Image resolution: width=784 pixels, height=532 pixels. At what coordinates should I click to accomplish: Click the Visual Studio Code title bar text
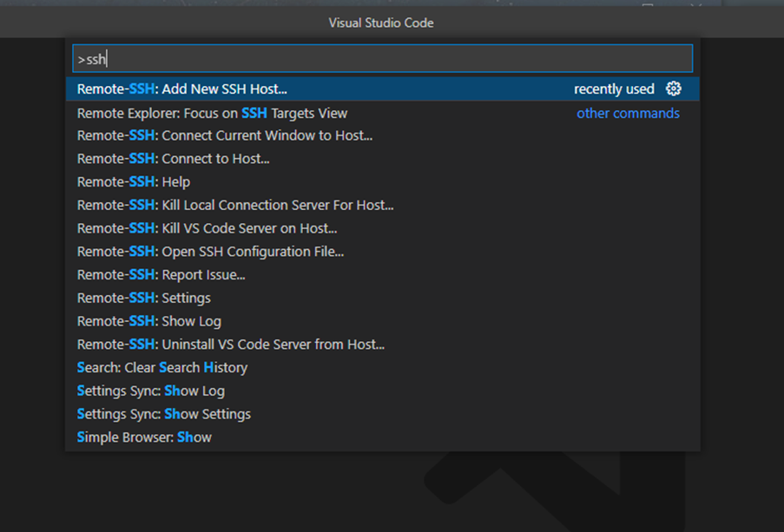(381, 23)
